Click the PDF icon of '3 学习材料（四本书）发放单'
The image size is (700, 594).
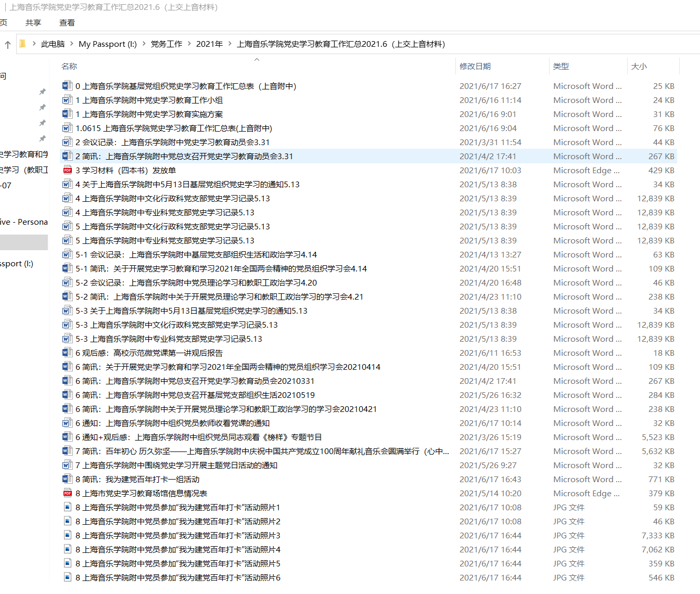tap(67, 170)
